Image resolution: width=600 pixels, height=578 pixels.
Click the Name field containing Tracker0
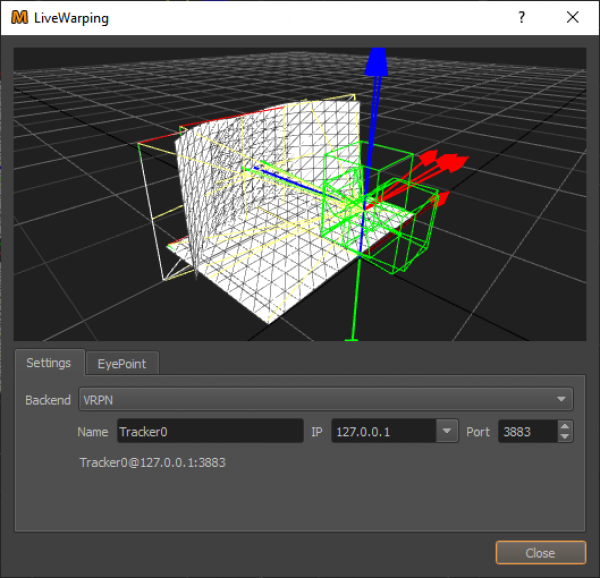pyautogui.click(x=209, y=432)
